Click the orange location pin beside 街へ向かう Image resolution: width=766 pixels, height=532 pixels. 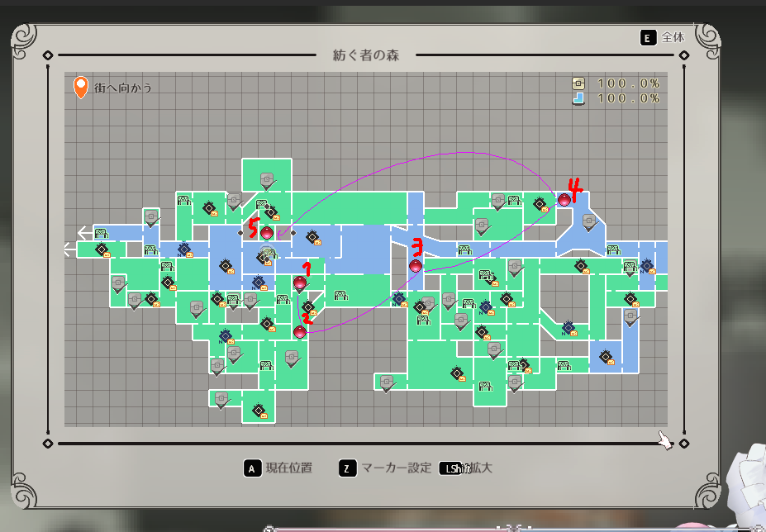click(81, 88)
